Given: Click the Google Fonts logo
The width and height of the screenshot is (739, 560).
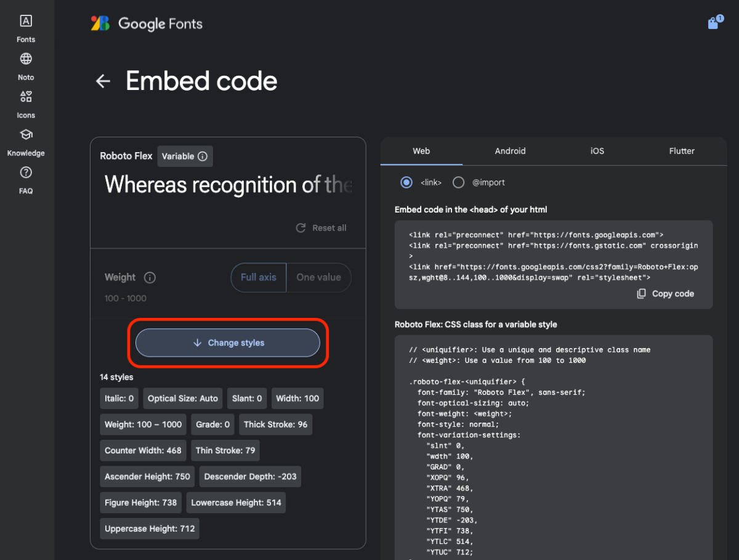Looking at the screenshot, I should tap(147, 24).
